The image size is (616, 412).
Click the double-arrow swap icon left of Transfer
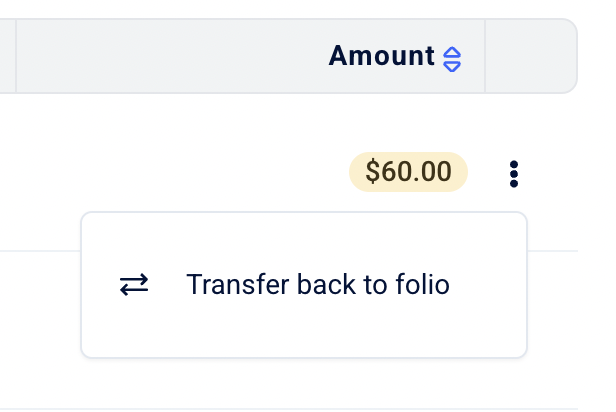tap(134, 285)
